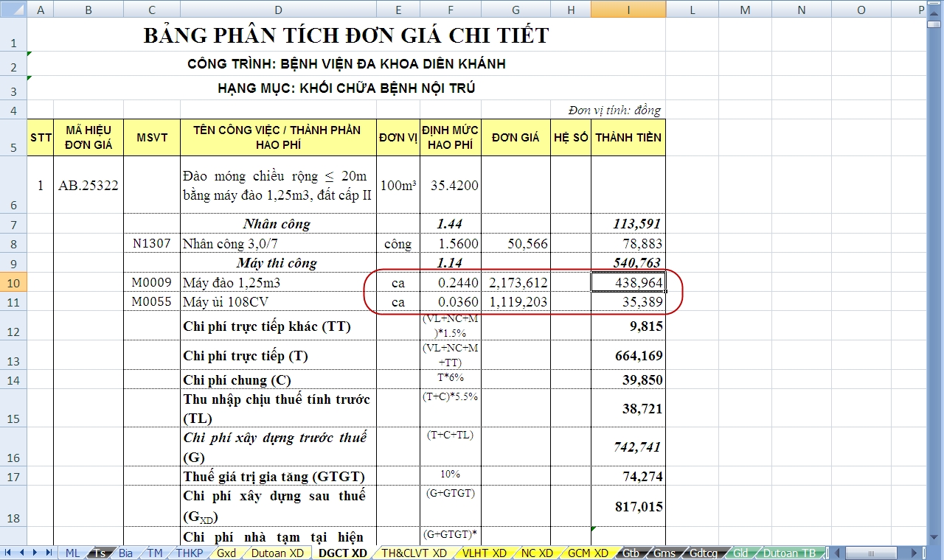The image size is (944, 560).
Task: Jump to the last sheet with the navigation arrow
Action: (x=48, y=553)
